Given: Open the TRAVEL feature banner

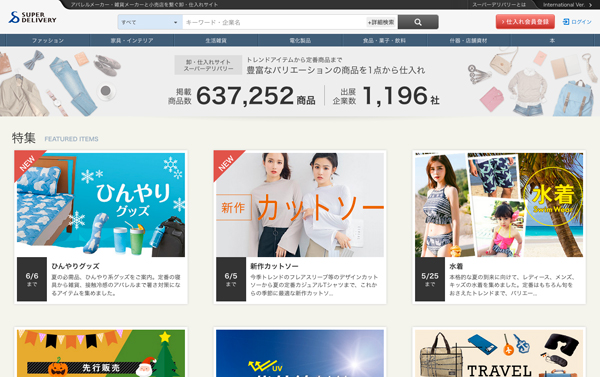Looking at the screenshot, I should pos(499,353).
